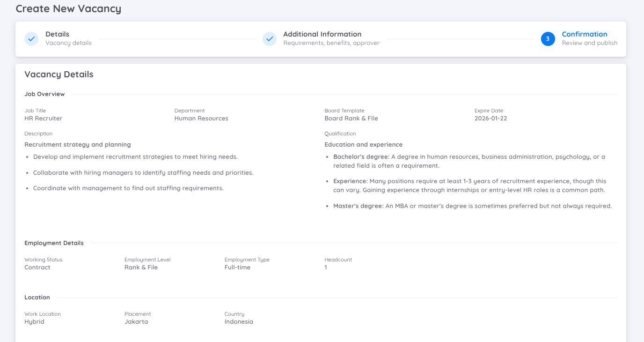The width and height of the screenshot is (644, 342).
Task: Click the Job Overview section header
Action: click(44, 94)
